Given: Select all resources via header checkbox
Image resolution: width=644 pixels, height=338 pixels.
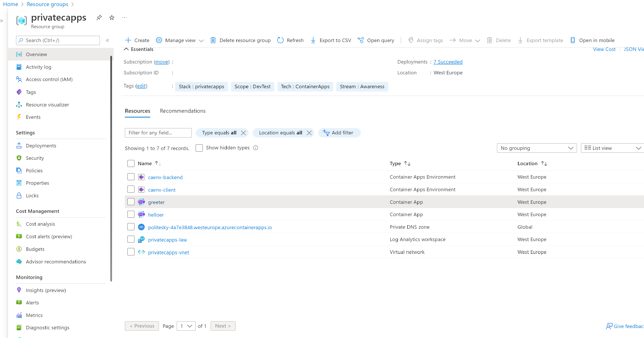Looking at the screenshot, I should (131, 163).
